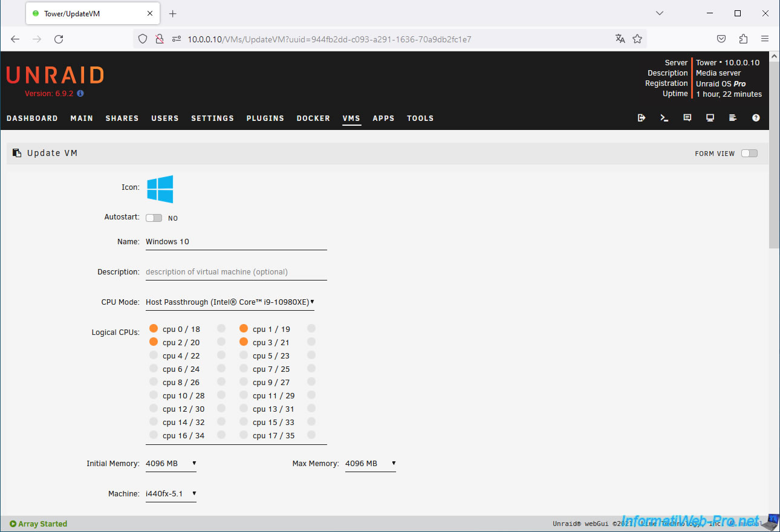
Task: Open the Shares menu item
Action: pyautogui.click(x=122, y=118)
